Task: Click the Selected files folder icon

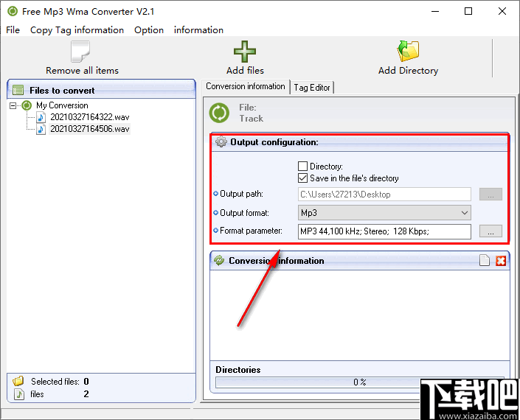Action: (18, 381)
